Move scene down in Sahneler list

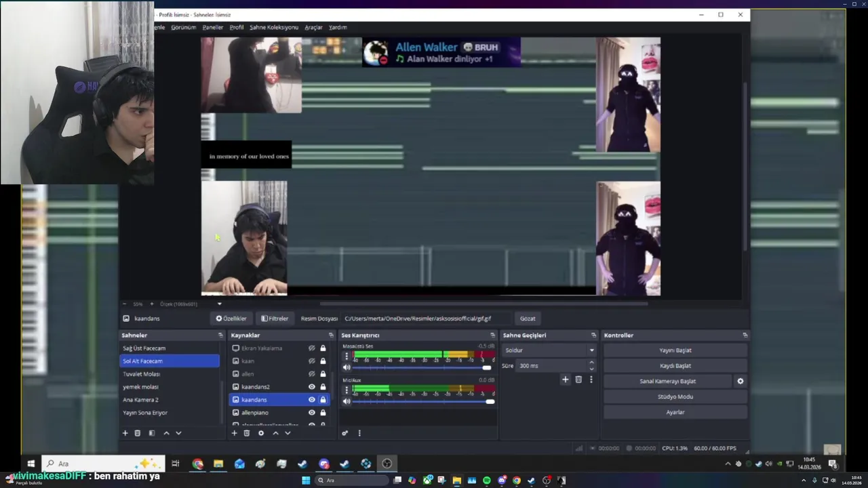coord(178,433)
